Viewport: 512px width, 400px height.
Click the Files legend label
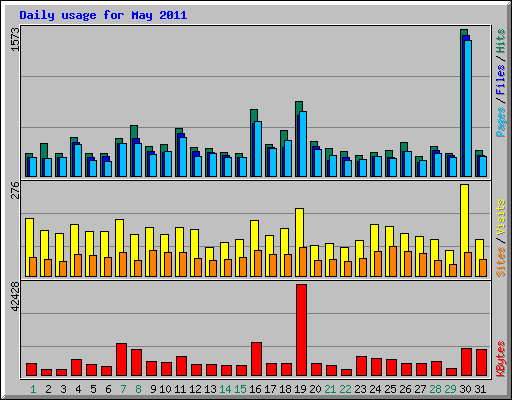500,80
